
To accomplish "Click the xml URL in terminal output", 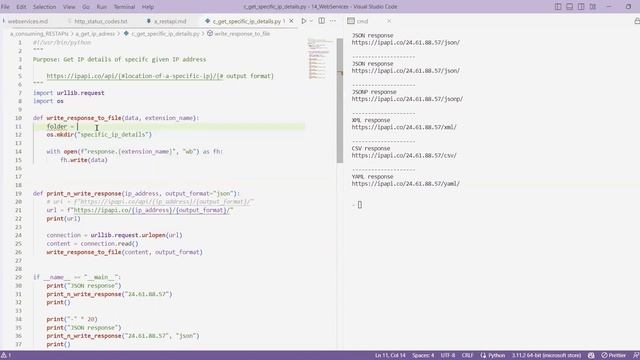I will [404, 127].
